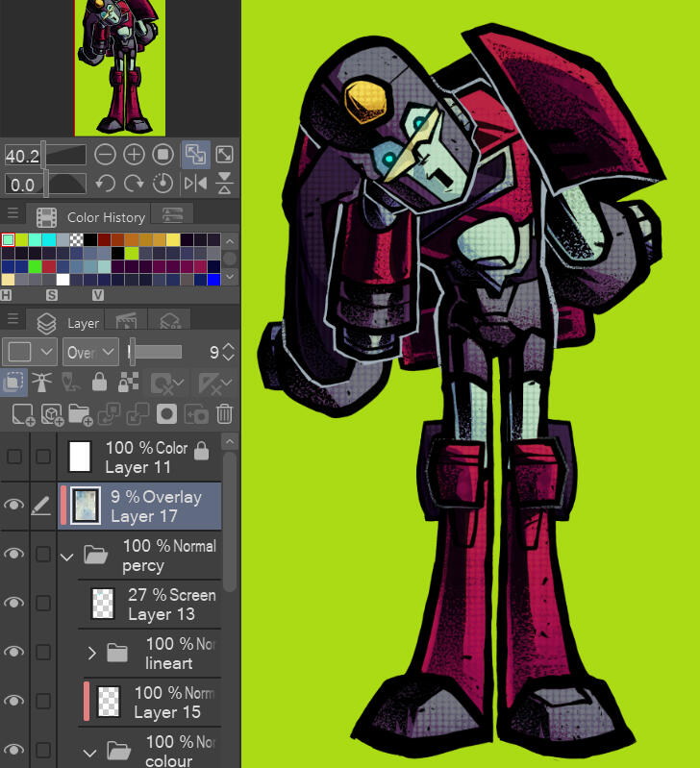The height and width of the screenshot is (768, 700).
Task: Click the pen editing icon on Layer 17
Action: coord(41,505)
